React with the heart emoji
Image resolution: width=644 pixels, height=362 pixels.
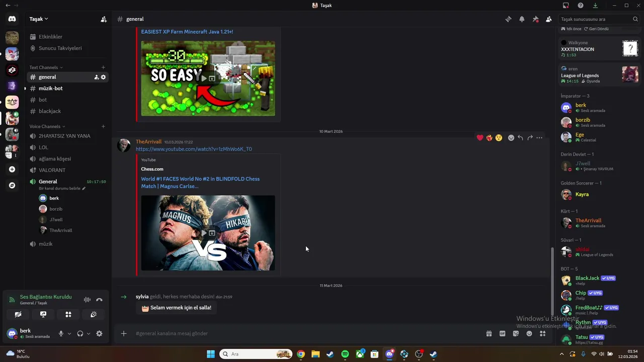tap(480, 138)
